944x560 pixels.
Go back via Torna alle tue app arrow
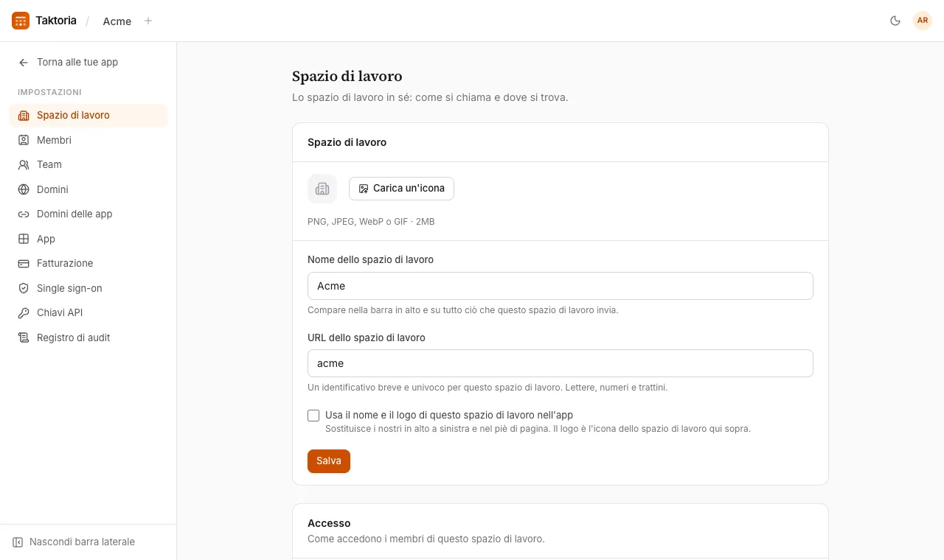(x=24, y=63)
